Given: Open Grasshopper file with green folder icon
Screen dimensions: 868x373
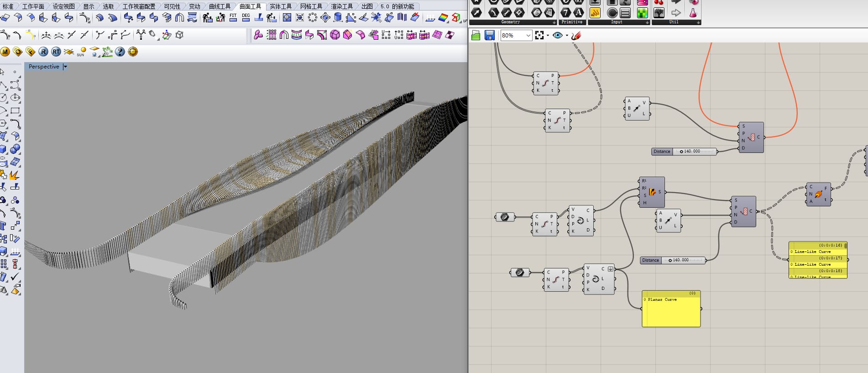Looking at the screenshot, I should pos(476,35).
